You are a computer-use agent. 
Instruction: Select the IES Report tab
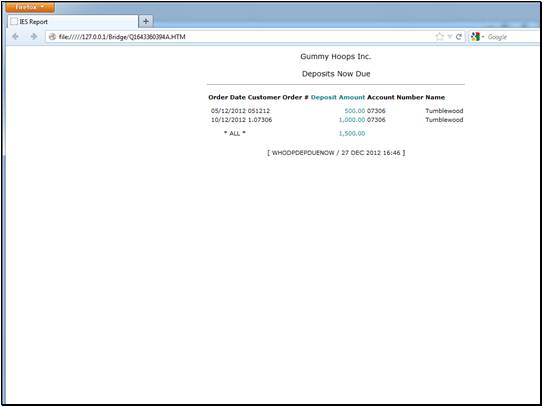[x=73, y=21]
